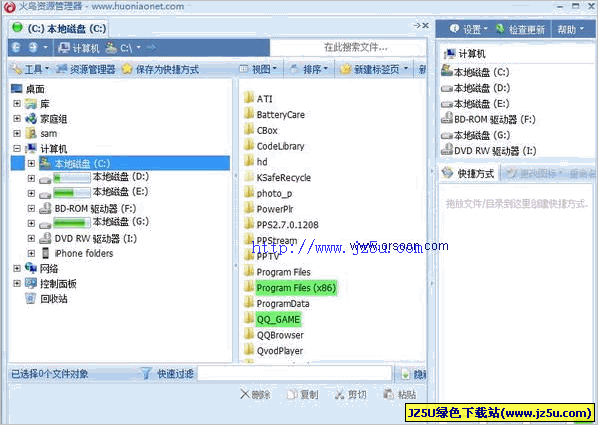Select the Program Files folder
Viewport: 598px width, 425px height.
click(x=284, y=272)
